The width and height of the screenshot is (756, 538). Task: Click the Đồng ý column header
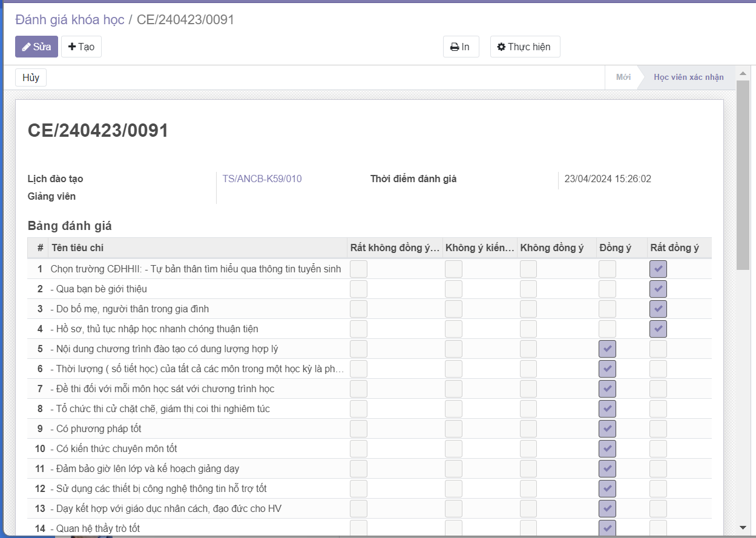(615, 248)
